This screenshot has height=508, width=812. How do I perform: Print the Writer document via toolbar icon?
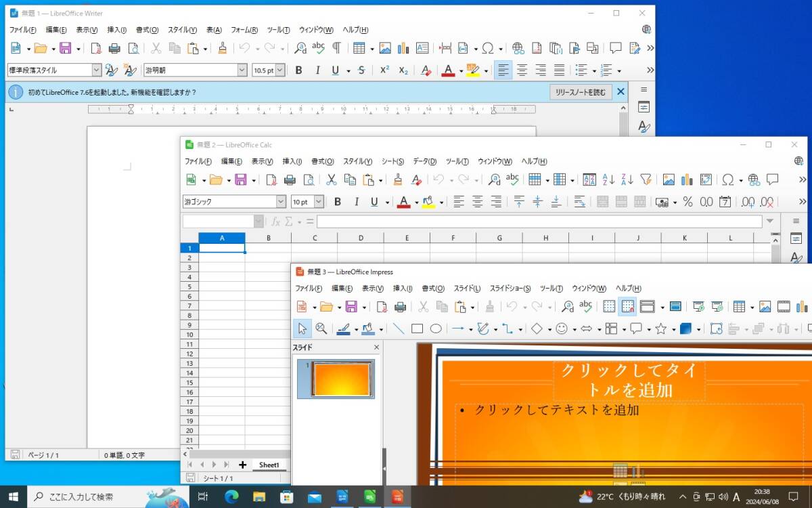(x=114, y=48)
